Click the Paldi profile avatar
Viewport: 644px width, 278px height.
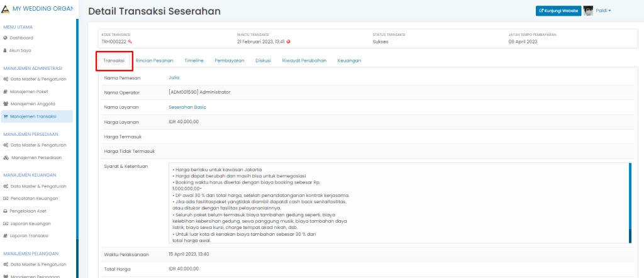(589, 11)
